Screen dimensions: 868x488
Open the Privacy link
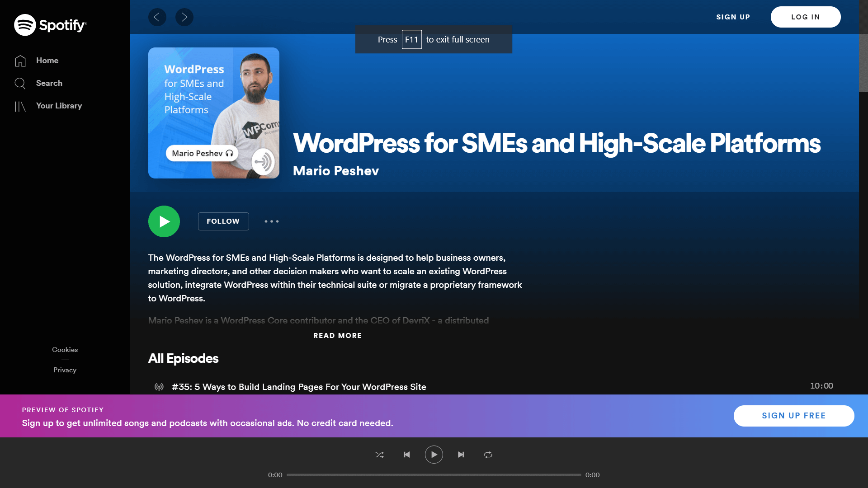[65, 370]
